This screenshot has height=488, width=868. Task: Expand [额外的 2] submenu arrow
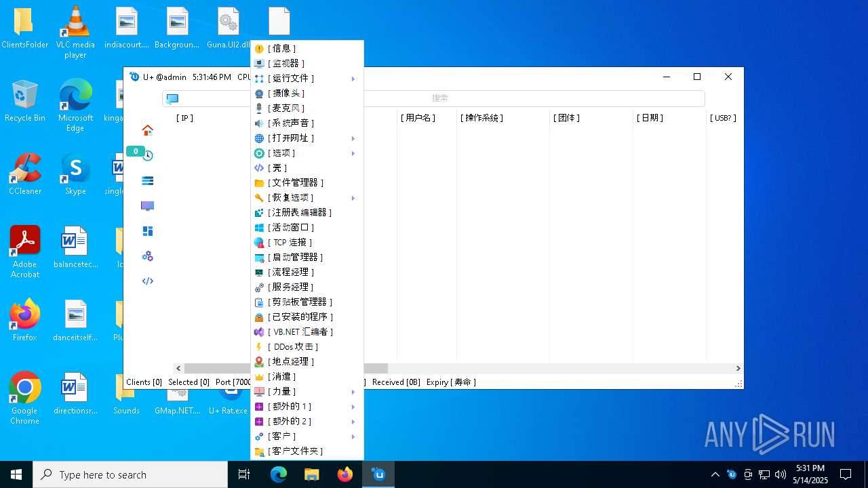coord(353,422)
